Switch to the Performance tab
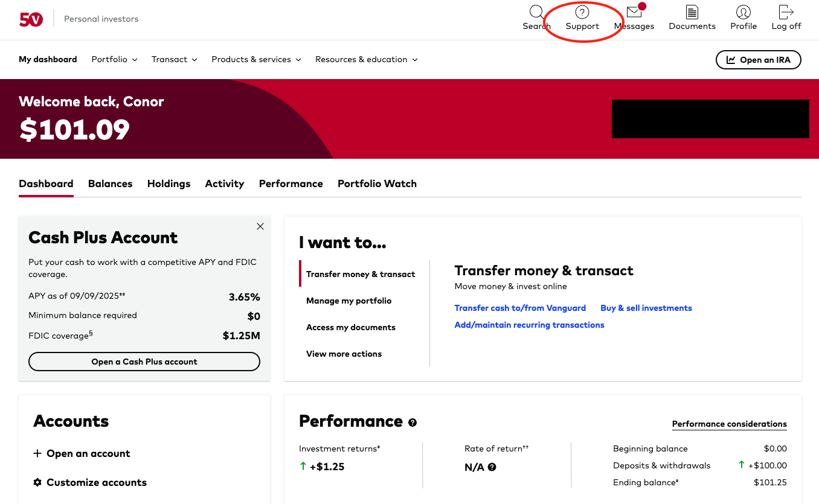The height and width of the screenshot is (504, 819). [291, 183]
